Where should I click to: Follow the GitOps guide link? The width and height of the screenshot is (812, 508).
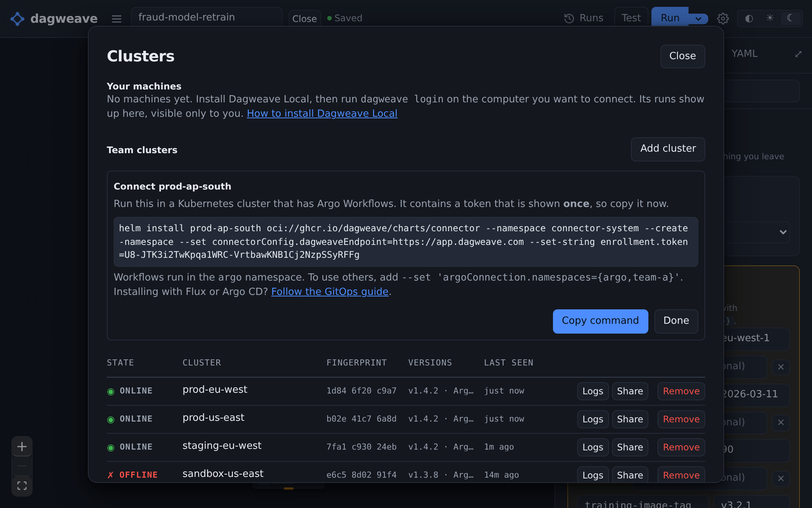330,292
